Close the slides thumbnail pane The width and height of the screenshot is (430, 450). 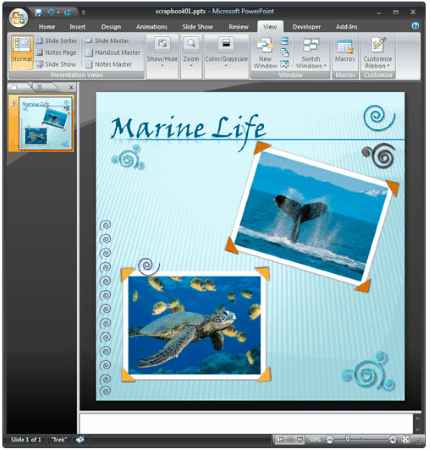click(x=71, y=87)
